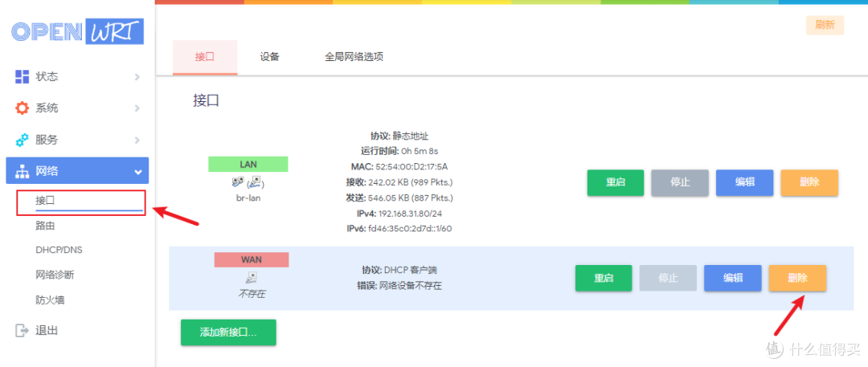868x367 pixels.
Task: Open 防火墙 settings page
Action: point(50,300)
